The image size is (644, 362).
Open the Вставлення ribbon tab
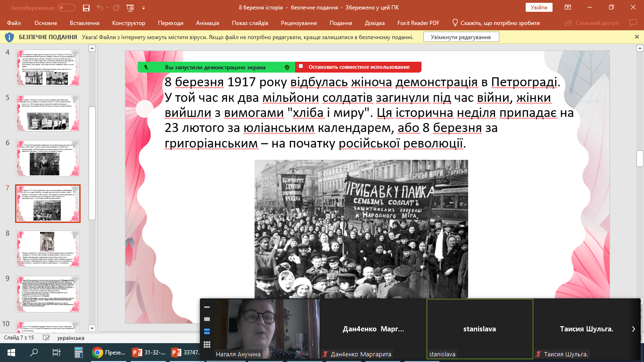84,23
